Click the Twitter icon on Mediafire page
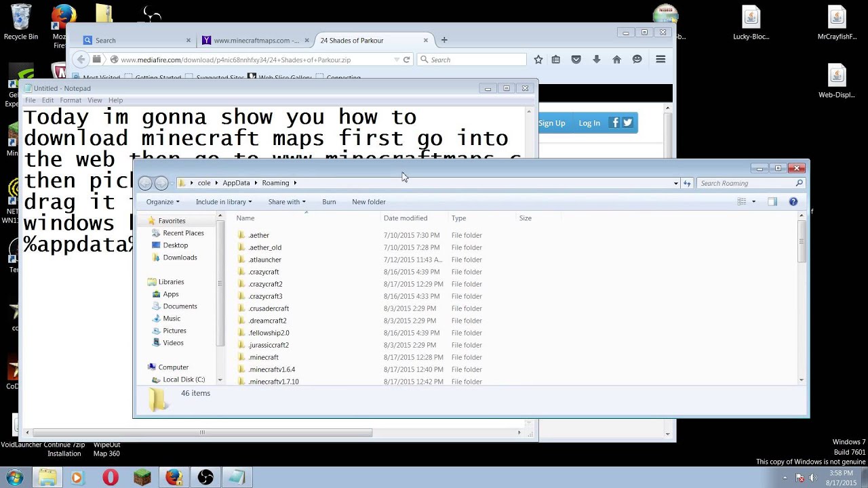 tap(628, 123)
